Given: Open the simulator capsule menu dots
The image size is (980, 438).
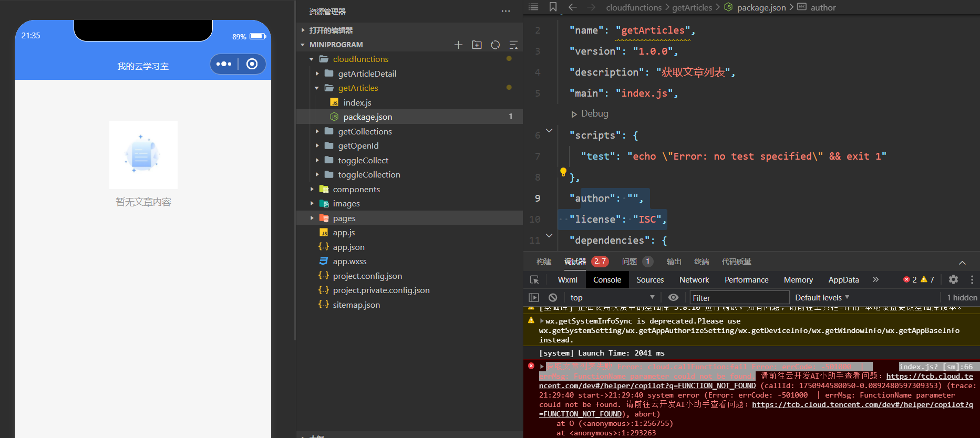Looking at the screenshot, I should [224, 64].
